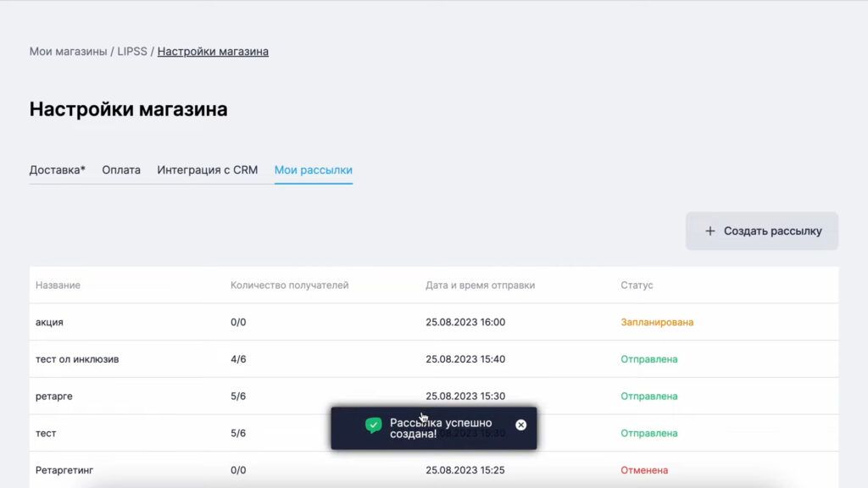Click Дата и время отправки header

click(x=481, y=285)
